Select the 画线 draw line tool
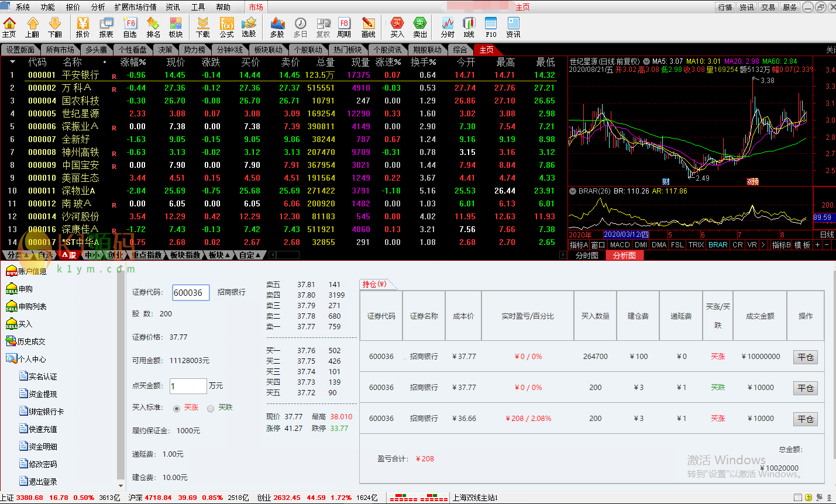 point(368,27)
